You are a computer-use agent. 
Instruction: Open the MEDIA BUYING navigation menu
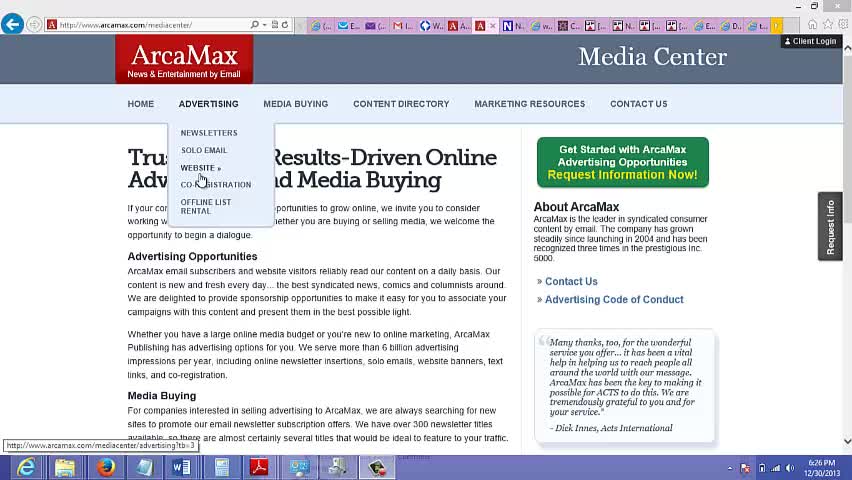pos(296,104)
